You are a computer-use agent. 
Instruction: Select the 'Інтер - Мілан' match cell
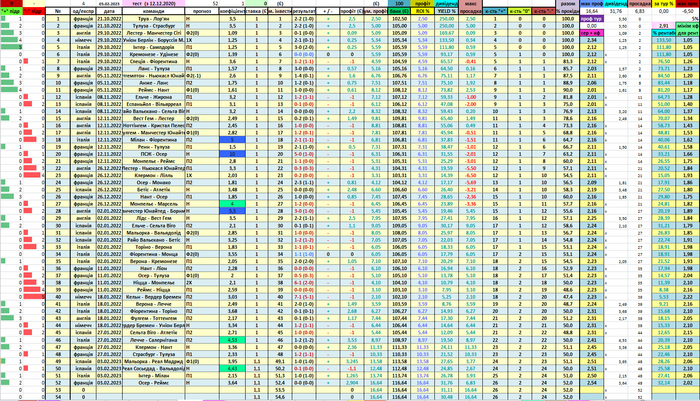(x=154, y=376)
